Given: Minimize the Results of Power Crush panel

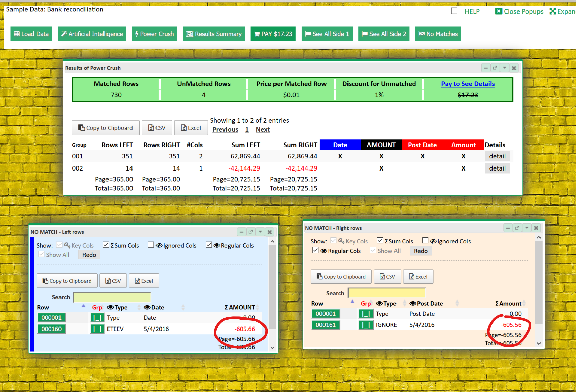Looking at the screenshot, I should tap(486, 68).
